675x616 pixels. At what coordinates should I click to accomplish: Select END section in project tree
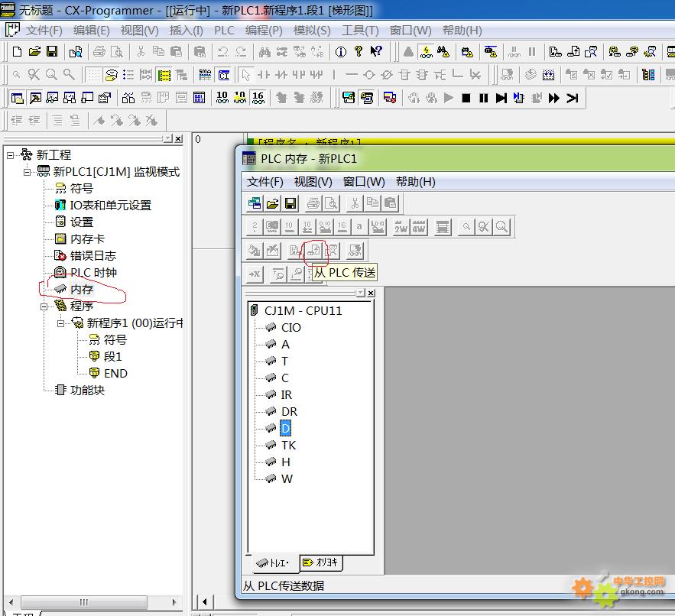[x=115, y=373]
